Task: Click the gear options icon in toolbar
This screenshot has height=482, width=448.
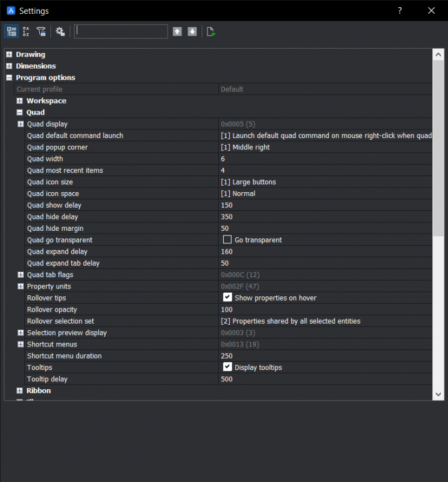Action: 60,31
